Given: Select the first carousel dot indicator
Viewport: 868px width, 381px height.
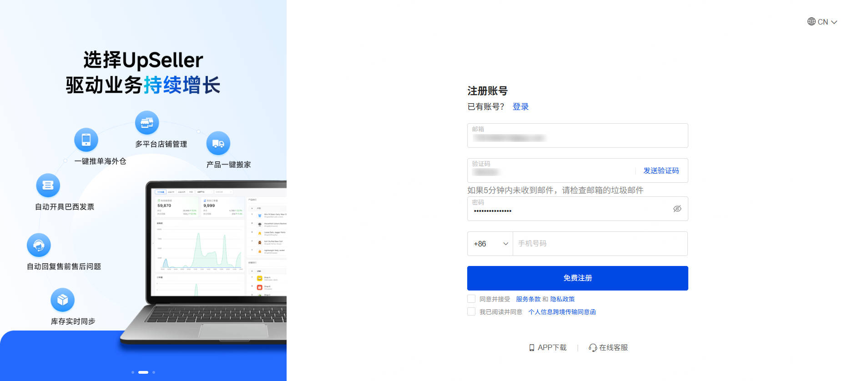Looking at the screenshot, I should coord(133,372).
